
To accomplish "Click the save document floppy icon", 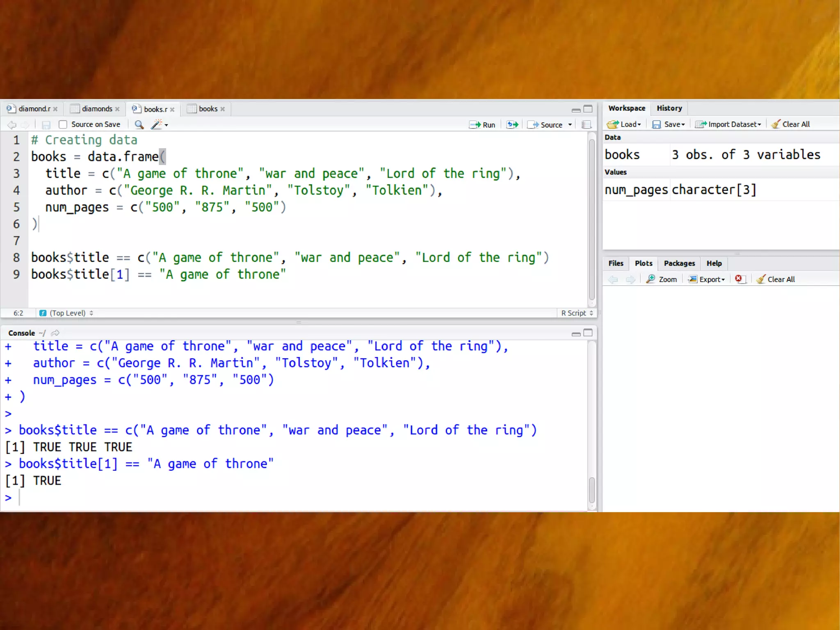I will (46, 125).
